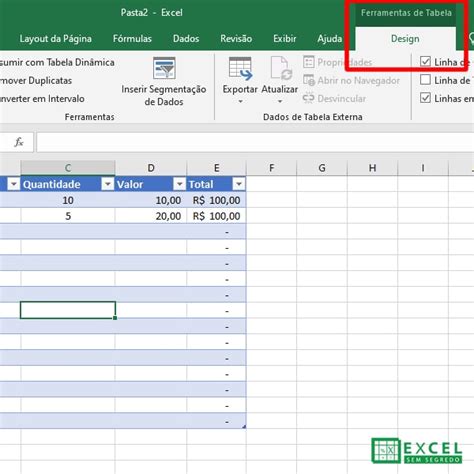Click the Inserir Segmentação de Dados icon
The width and height of the screenshot is (474, 474).
click(x=164, y=68)
